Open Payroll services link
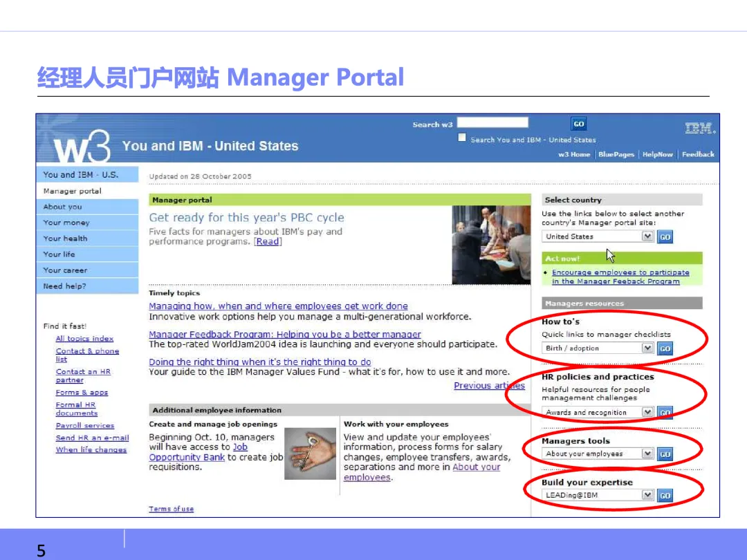Screen dimensions: 747x560 [x=85, y=426]
